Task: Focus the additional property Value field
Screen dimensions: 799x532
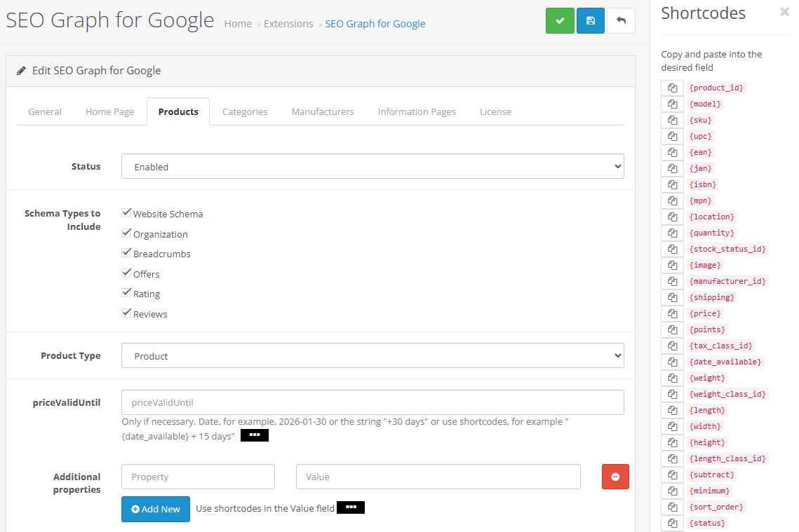Action: [x=438, y=477]
